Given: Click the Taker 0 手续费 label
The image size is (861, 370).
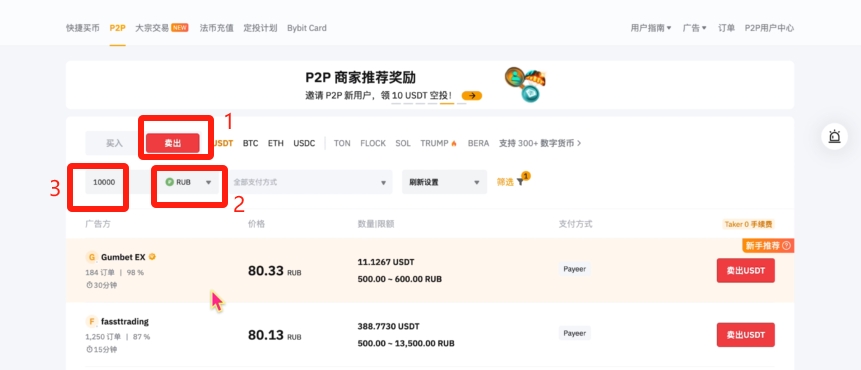Looking at the screenshot, I should coord(749,224).
